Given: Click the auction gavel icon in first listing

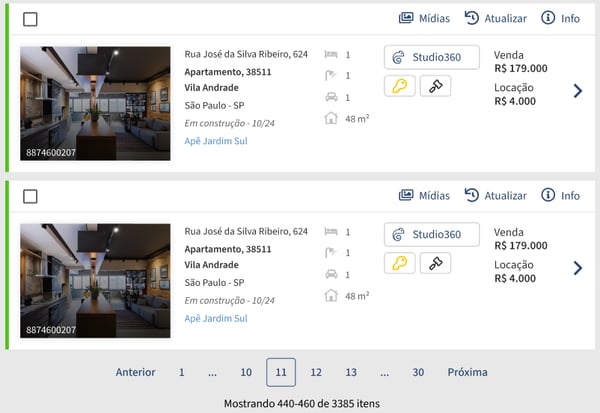Looking at the screenshot, I should pyautogui.click(x=435, y=86).
